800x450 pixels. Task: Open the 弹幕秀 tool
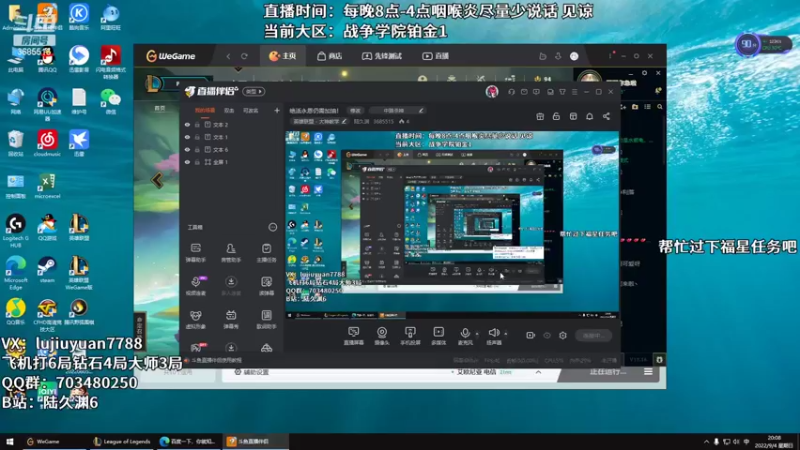point(231,319)
